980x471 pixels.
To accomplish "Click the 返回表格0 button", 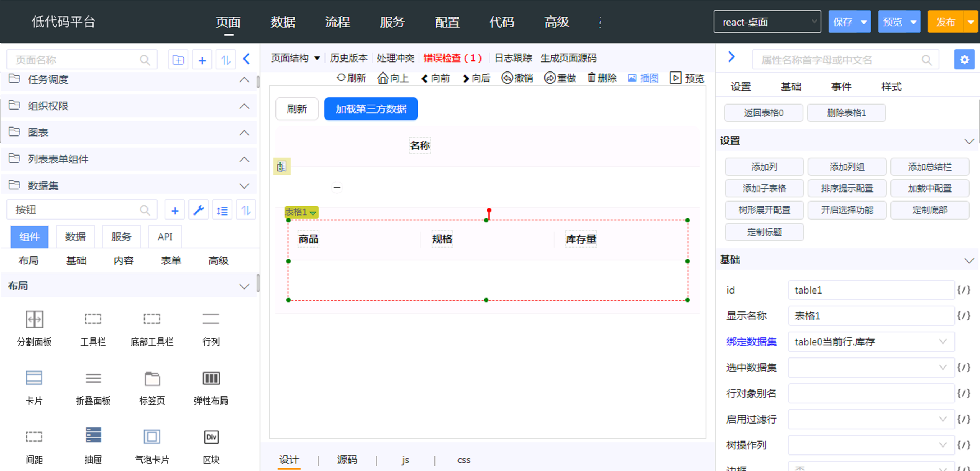I will pos(764,112).
